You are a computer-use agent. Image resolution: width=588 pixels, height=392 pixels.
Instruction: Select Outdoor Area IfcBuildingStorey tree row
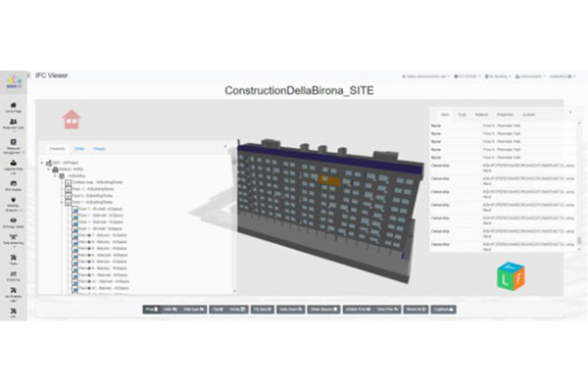[98, 182]
